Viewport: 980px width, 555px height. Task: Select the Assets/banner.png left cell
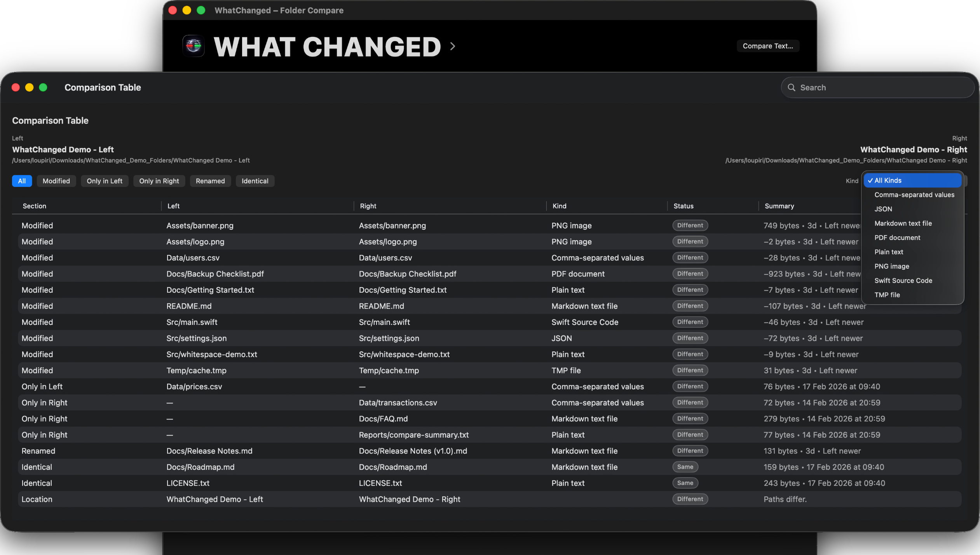pos(200,225)
